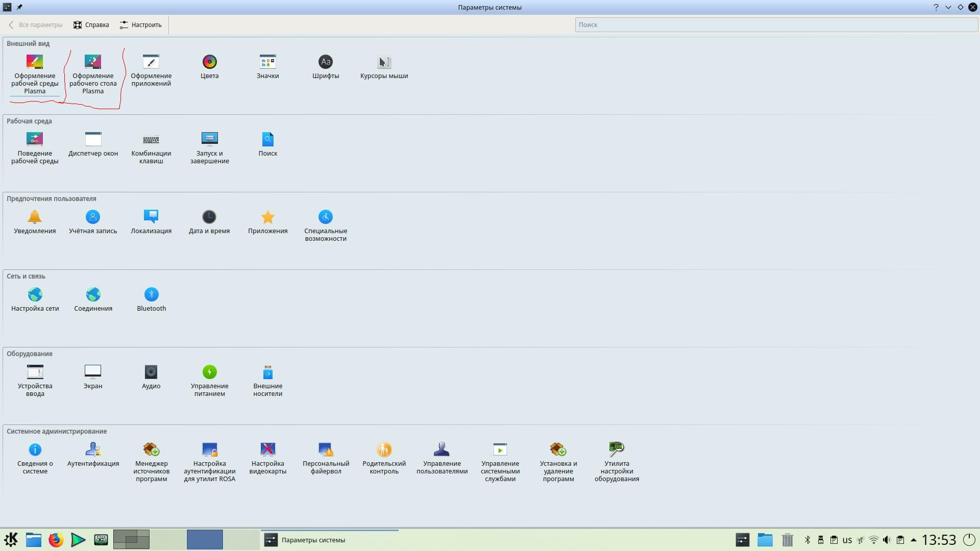Screen dimensions: 980x551
Task: Open the Родительский контроль module
Action: [384, 458]
